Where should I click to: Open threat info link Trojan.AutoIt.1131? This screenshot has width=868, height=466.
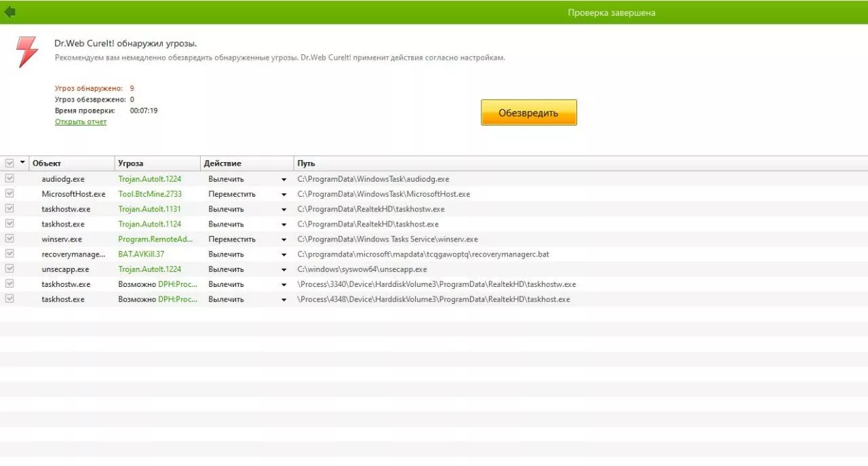149,209
